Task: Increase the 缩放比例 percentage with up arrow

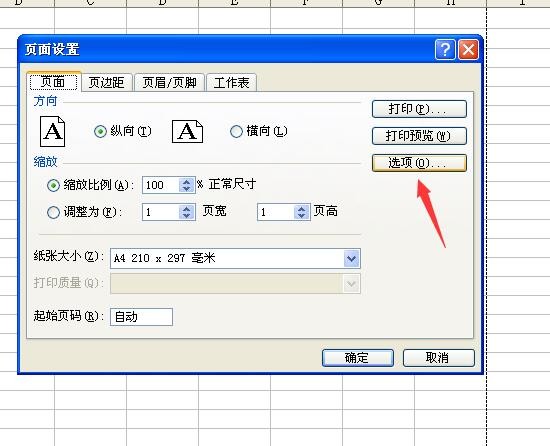Action: click(x=187, y=182)
